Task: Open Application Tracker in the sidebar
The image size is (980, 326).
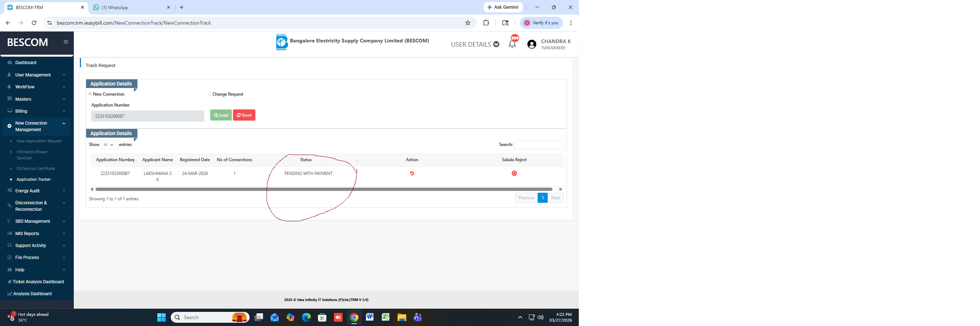Action: (x=34, y=179)
